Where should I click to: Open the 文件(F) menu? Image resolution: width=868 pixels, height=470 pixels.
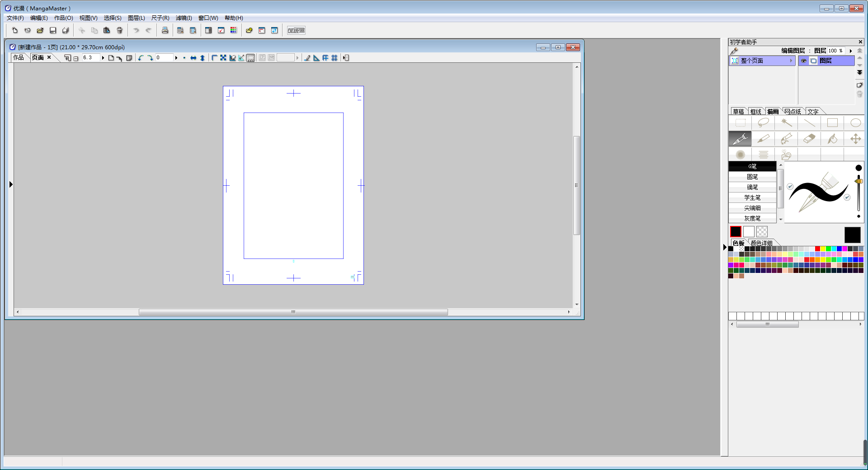(x=15, y=18)
